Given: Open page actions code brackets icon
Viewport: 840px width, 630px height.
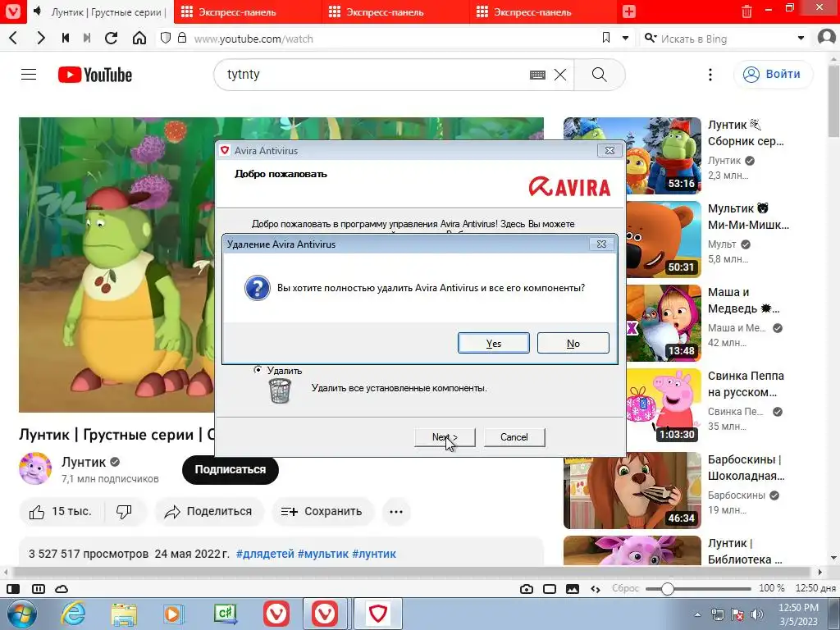Looking at the screenshot, I should (x=596, y=589).
